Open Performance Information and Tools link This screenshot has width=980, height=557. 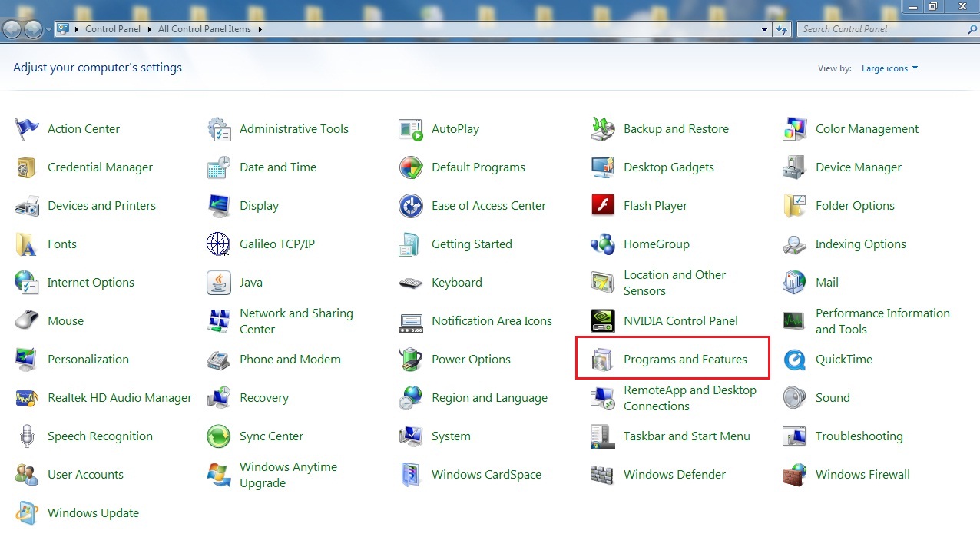click(x=882, y=321)
